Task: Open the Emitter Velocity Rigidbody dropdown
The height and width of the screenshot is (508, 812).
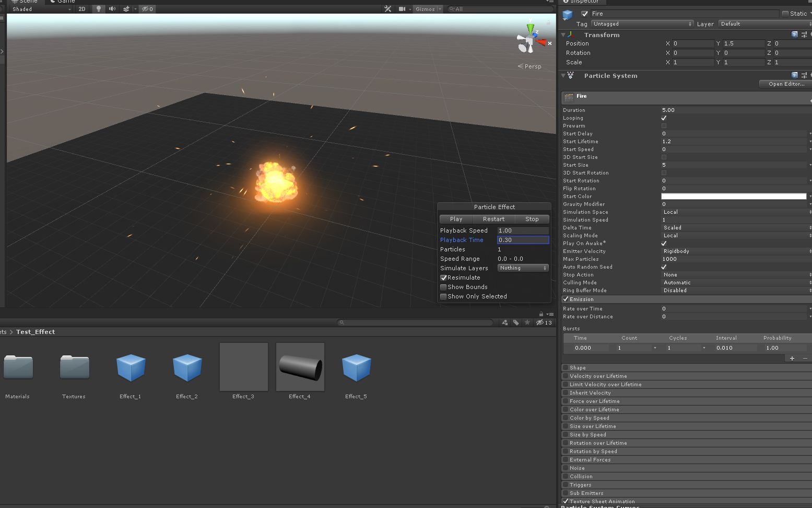Action: click(736, 251)
